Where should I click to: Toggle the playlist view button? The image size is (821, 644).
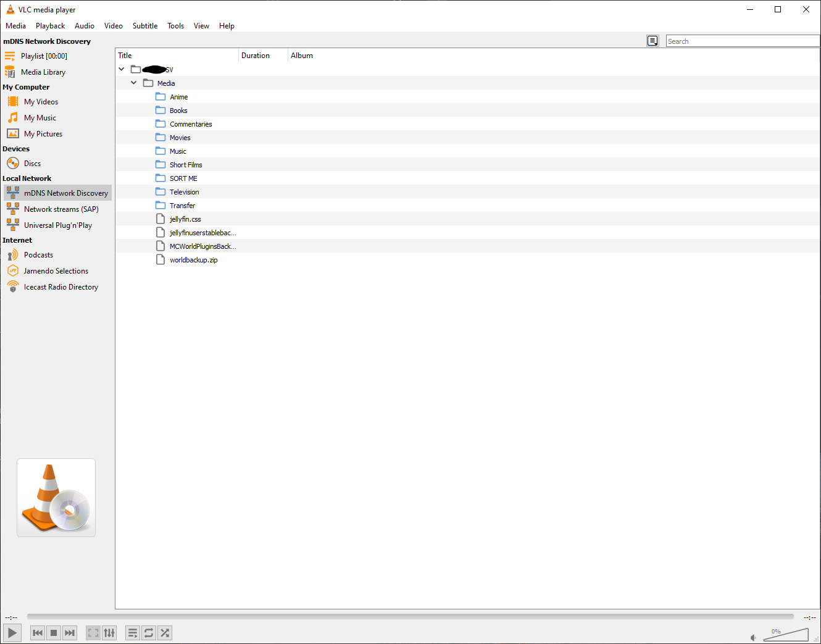tap(133, 633)
